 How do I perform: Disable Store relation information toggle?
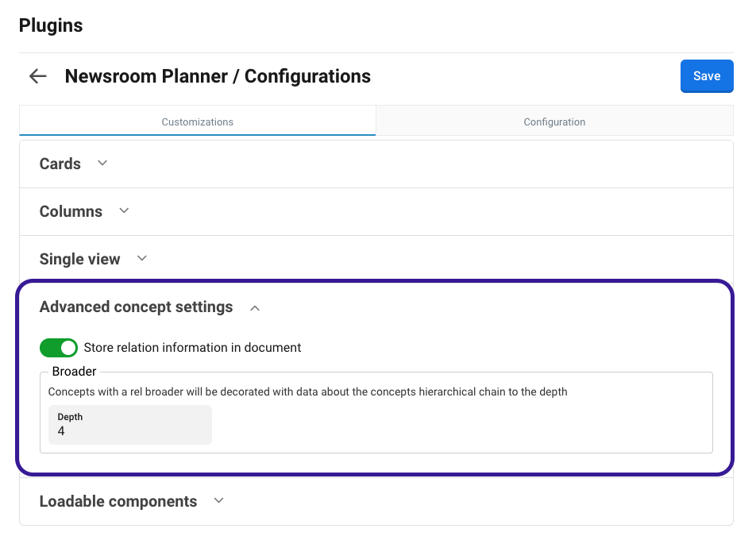click(59, 348)
